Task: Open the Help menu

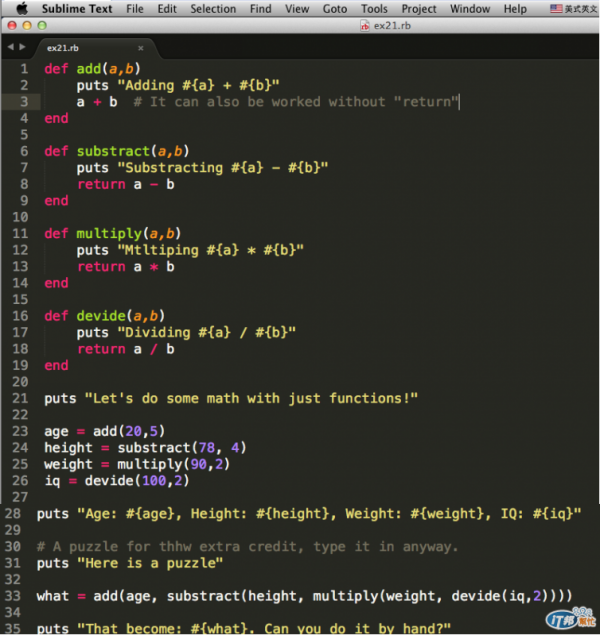Action: point(515,9)
